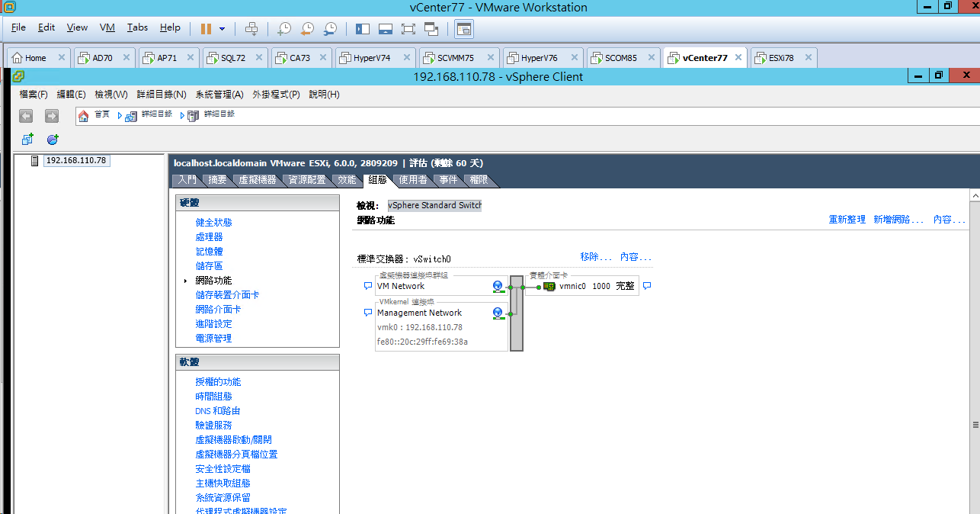Select host 192.168.110.78 in inventory tree
The height and width of the screenshot is (514, 980).
76,161
